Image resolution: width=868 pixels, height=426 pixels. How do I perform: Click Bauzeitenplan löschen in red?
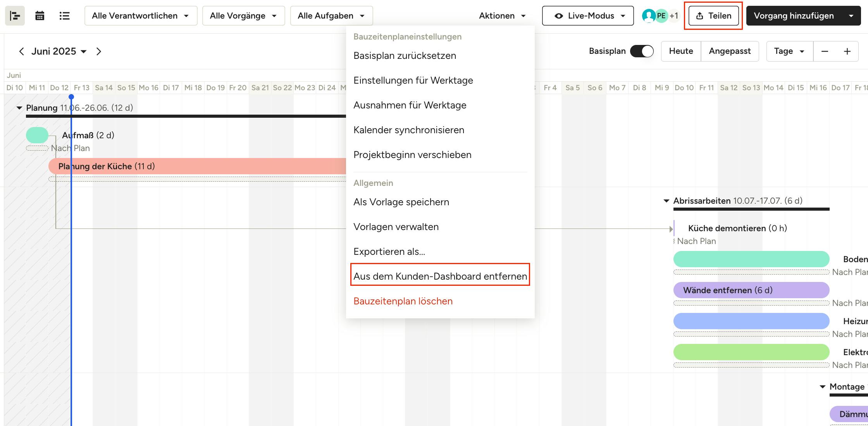pyautogui.click(x=403, y=301)
